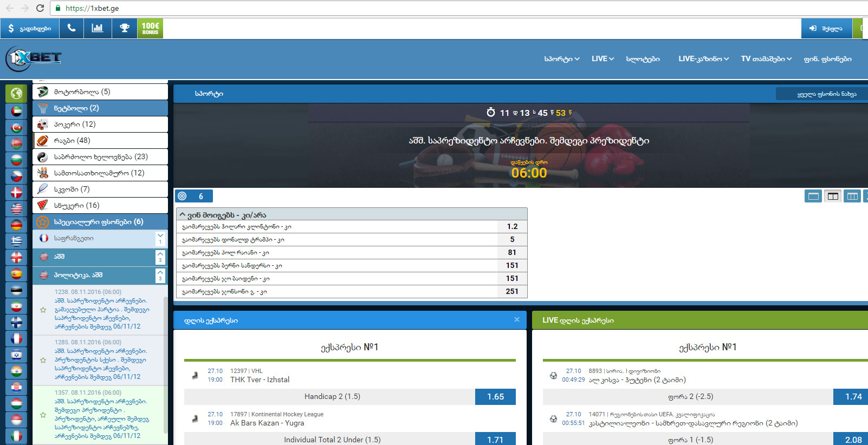Choose the Greece flag

click(17, 241)
